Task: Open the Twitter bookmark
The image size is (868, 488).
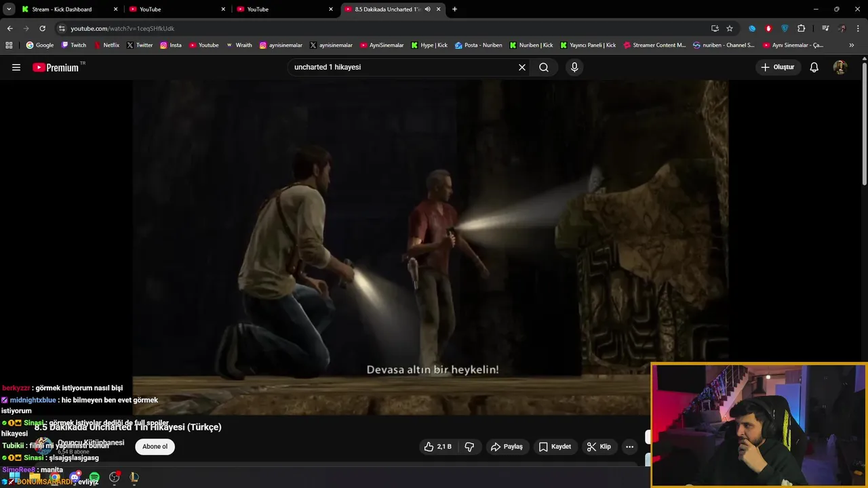Action: [140, 45]
